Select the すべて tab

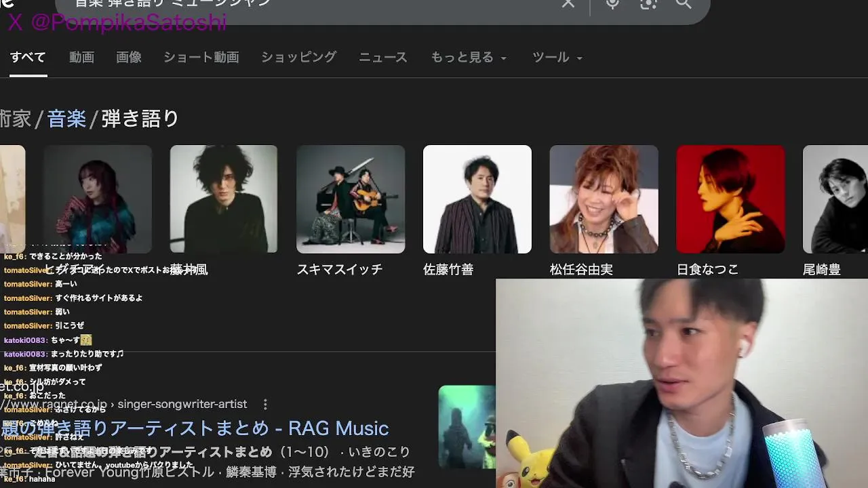(28, 57)
